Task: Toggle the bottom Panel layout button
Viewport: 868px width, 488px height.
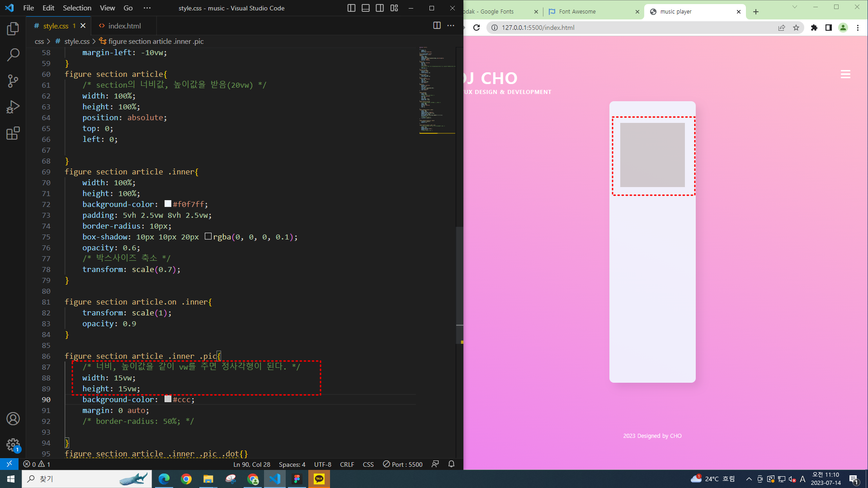Action: pos(366,8)
